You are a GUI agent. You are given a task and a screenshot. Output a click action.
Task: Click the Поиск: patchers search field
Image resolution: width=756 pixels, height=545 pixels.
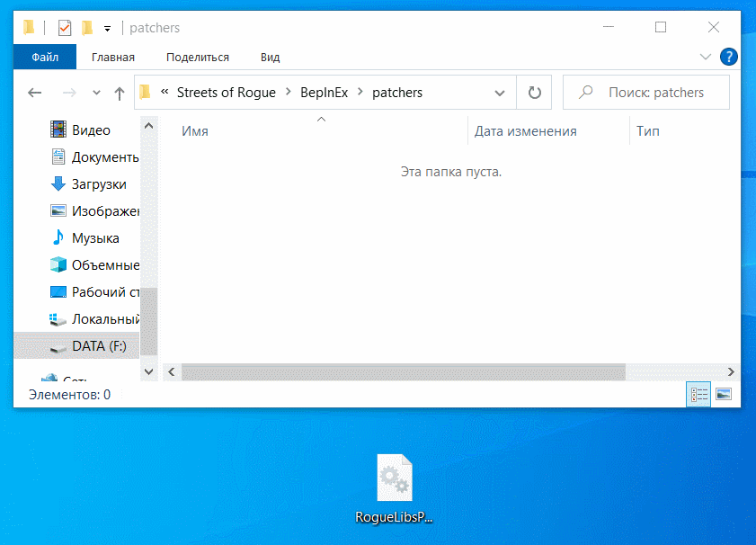click(x=646, y=92)
